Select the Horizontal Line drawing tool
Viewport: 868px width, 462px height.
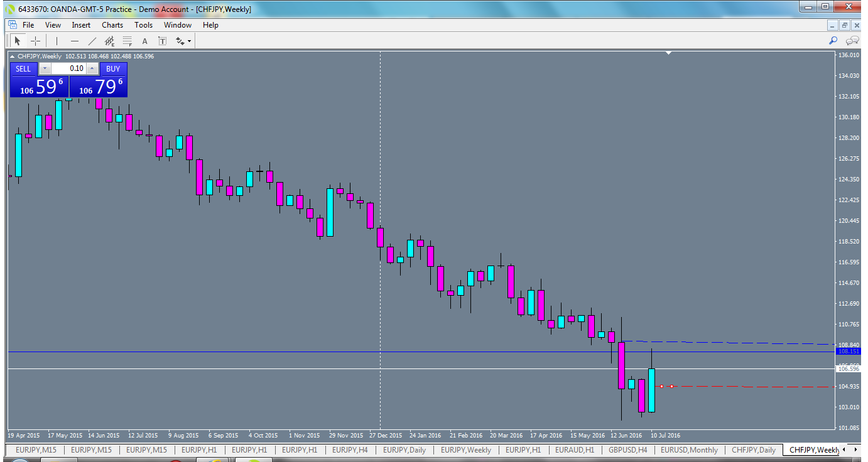tap(75, 41)
